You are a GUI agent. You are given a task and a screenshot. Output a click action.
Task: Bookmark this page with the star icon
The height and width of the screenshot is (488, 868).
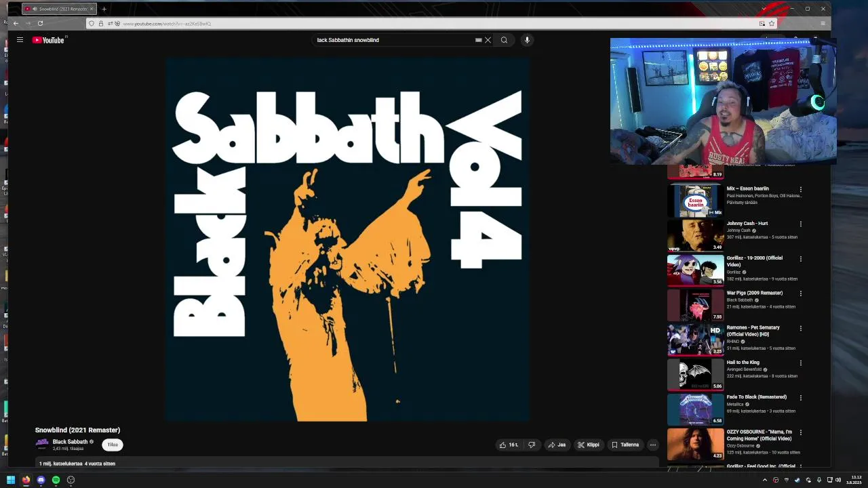click(772, 24)
